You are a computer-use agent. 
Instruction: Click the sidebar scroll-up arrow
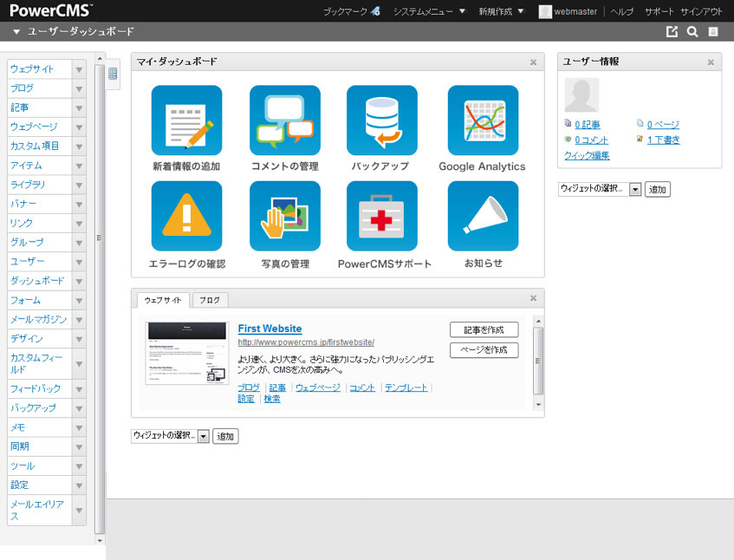coord(100,58)
